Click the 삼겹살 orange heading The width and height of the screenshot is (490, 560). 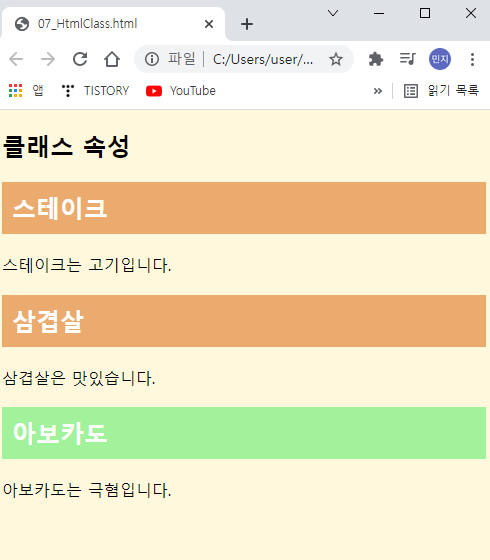244,321
